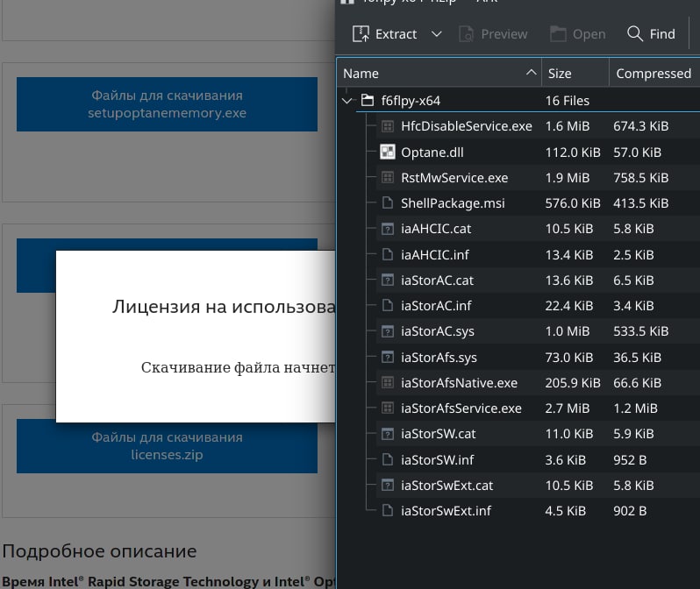Sort the file list by the Name column

[439, 73]
